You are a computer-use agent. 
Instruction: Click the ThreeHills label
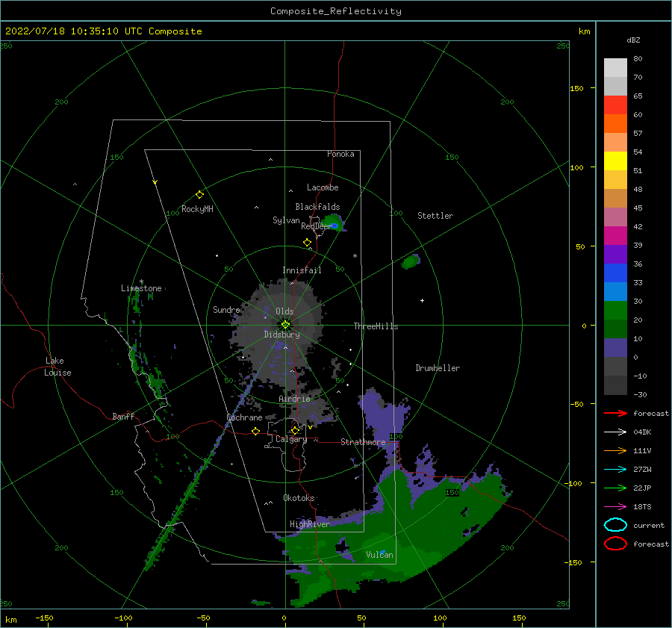click(x=376, y=326)
